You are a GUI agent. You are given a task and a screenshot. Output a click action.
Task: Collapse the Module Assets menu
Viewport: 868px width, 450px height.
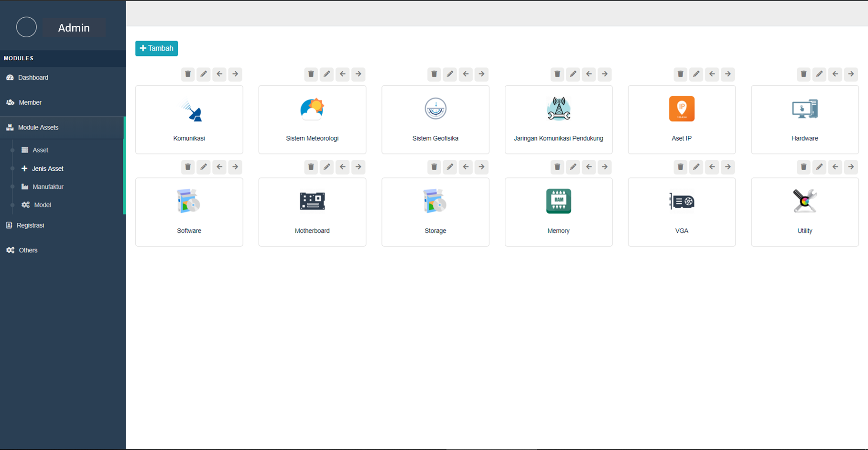pyautogui.click(x=38, y=128)
